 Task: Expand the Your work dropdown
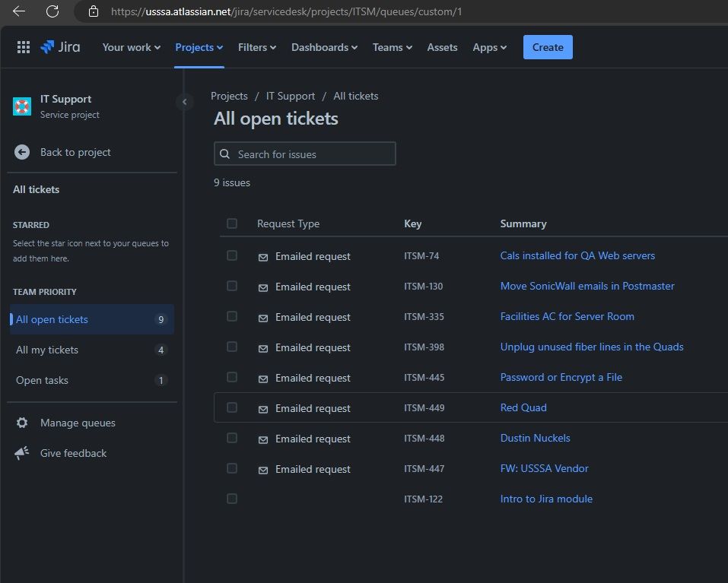132,47
